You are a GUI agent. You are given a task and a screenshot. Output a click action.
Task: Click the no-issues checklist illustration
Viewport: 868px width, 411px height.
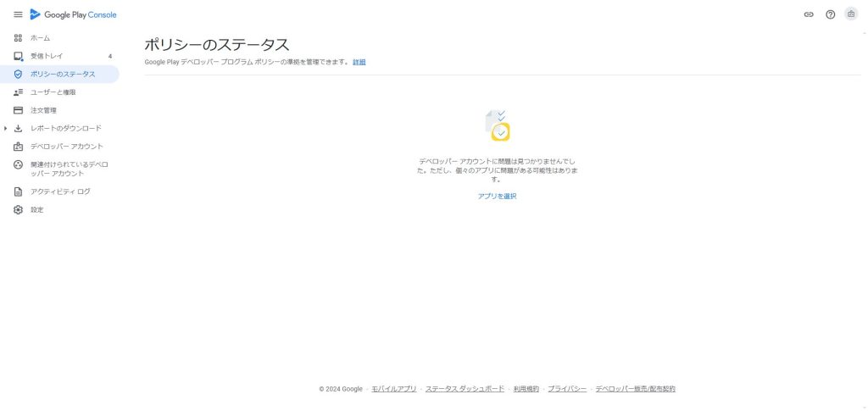[498, 125]
